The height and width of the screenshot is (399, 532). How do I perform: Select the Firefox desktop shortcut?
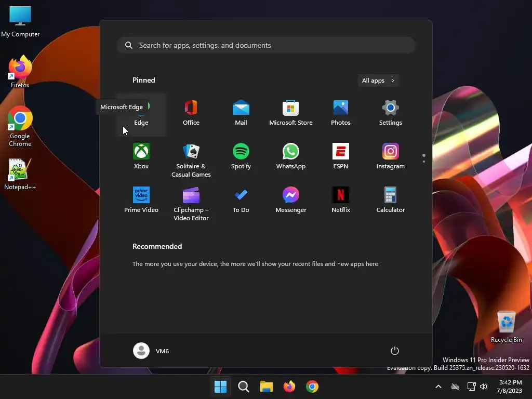pyautogui.click(x=20, y=72)
